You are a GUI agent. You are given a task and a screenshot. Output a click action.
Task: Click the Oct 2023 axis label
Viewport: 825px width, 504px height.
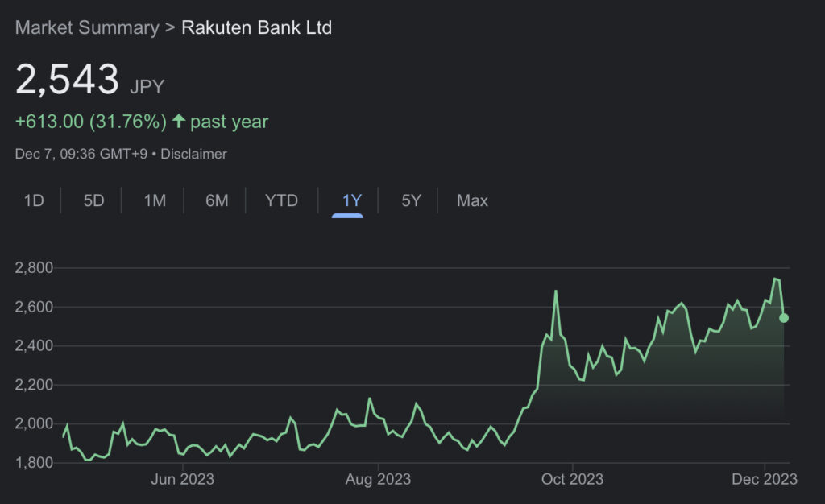(572, 480)
